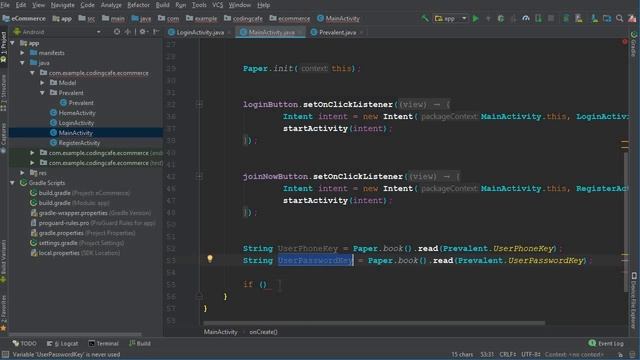Viewport: 640px width, 360px height.
Task: Click the Debug app bug icon
Action: pyautogui.click(x=501, y=18)
